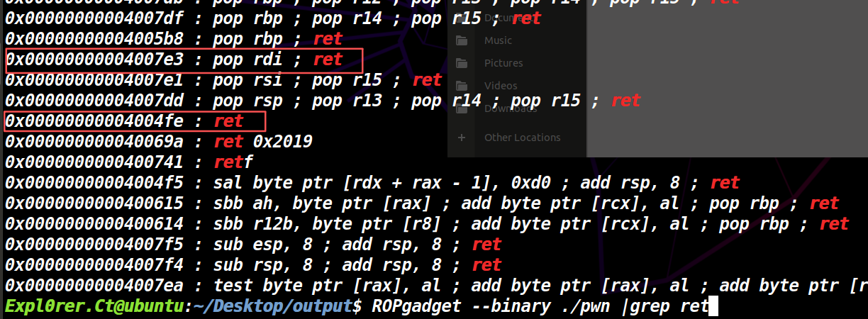Click the boxed 'pop rdi ; ret' gadget line

click(x=184, y=60)
